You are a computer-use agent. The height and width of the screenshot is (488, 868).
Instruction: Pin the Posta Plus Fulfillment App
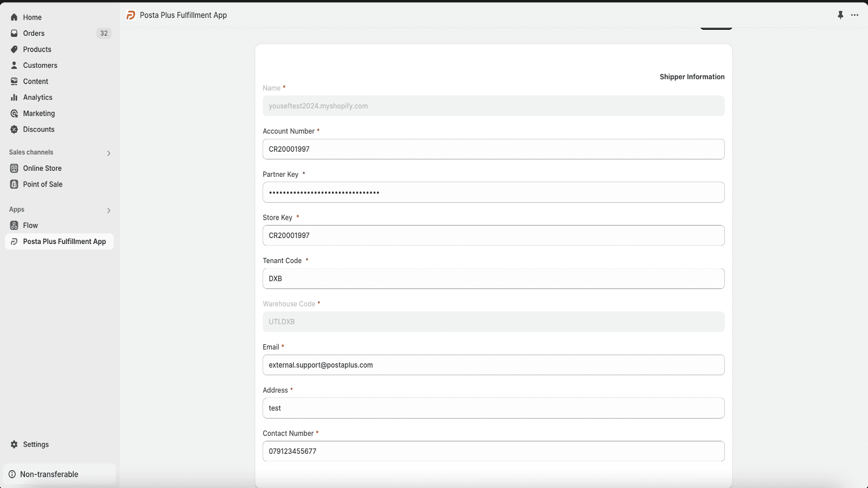[840, 15]
